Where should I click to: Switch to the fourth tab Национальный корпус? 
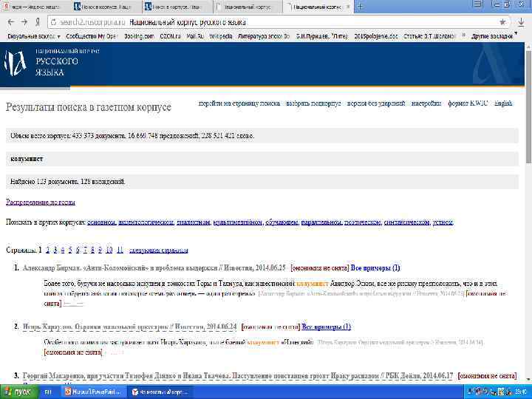point(248,7)
